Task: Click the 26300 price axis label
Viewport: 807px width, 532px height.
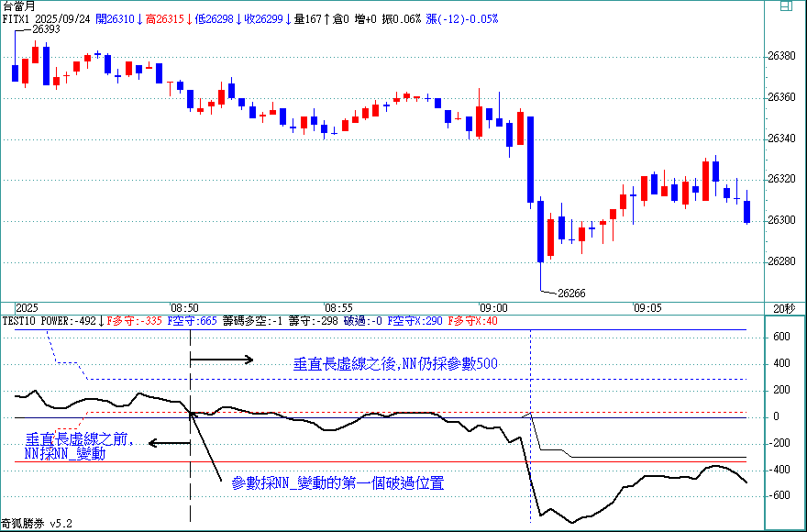Action: (x=781, y=220)
